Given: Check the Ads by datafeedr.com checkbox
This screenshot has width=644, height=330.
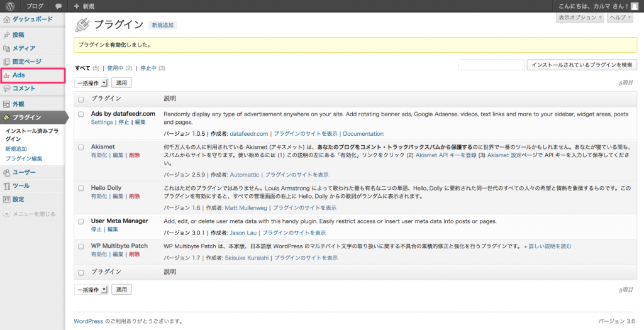Looking at the screenshot, I should pos(81,114).
